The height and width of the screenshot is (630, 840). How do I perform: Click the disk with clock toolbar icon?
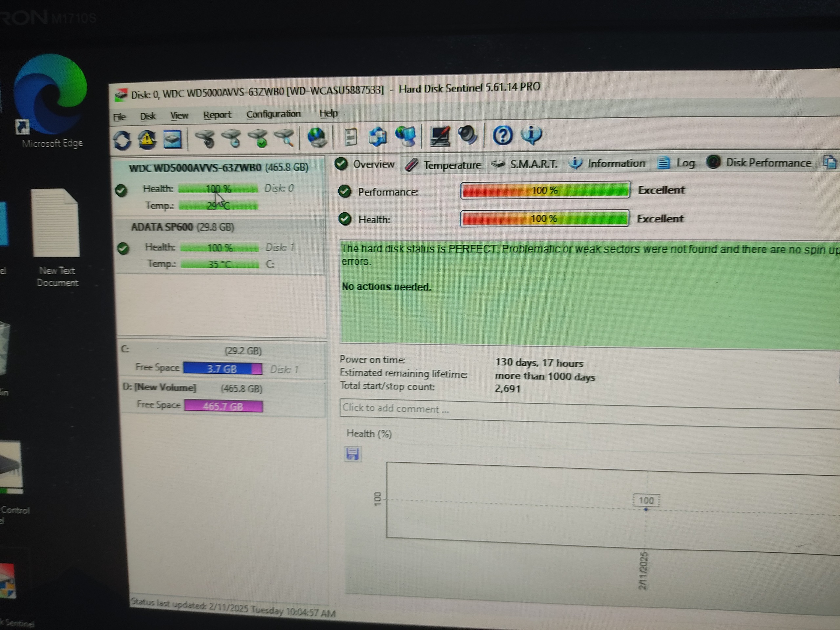coord(232,138)
